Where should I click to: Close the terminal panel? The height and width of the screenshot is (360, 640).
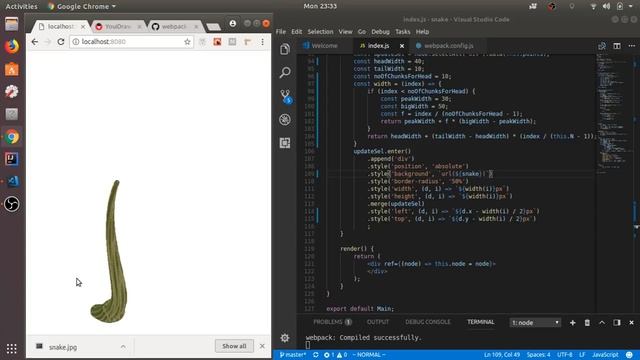(631, 322)
